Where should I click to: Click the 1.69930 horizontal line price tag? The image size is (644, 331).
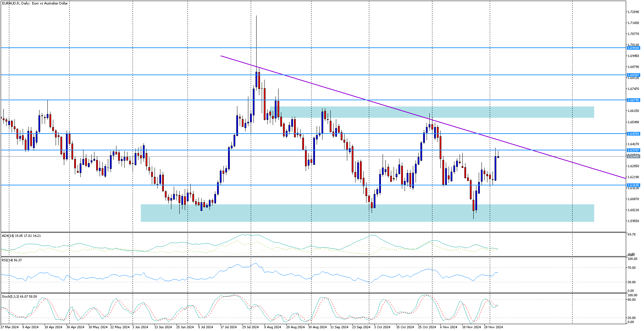click(x=633, y=48)
